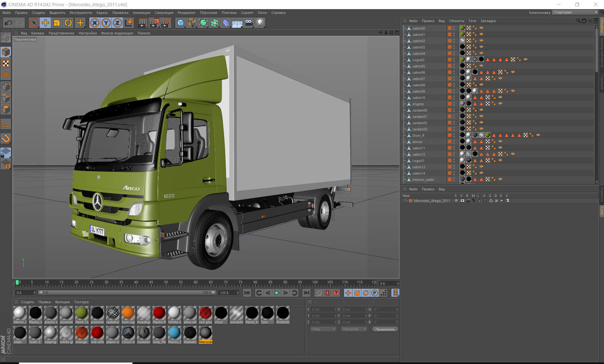Click the red record keyframe button
604x364 pixels.
327,293
